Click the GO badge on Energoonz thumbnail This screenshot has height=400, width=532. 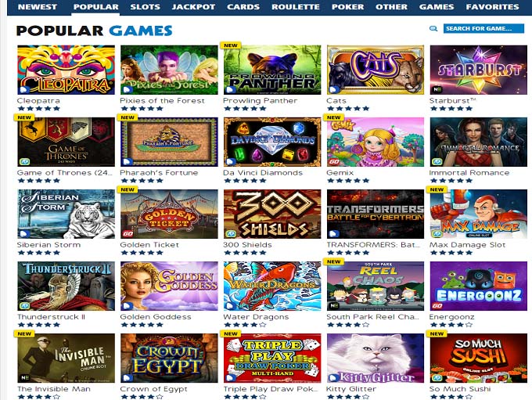pyautogui.click(x=437, y=306)
